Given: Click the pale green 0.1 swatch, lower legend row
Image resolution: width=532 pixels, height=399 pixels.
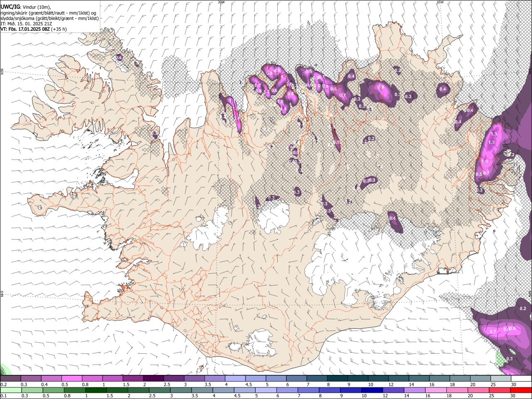Looking at the screenshot, I should click(11, 390).
